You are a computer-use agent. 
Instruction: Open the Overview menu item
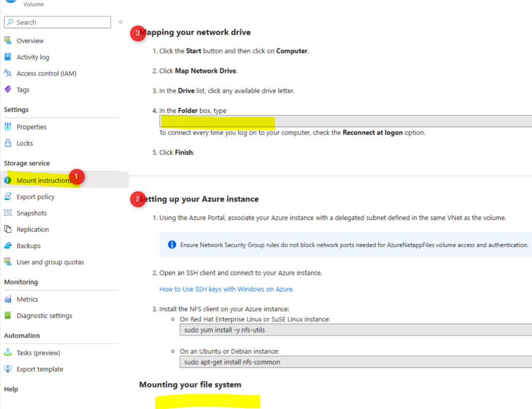click(x=30, y=41)
